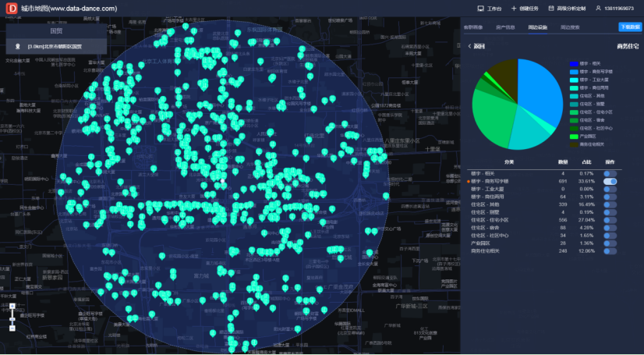
Task: Click the 高级分析定制 icon in header
Action: 551,9
